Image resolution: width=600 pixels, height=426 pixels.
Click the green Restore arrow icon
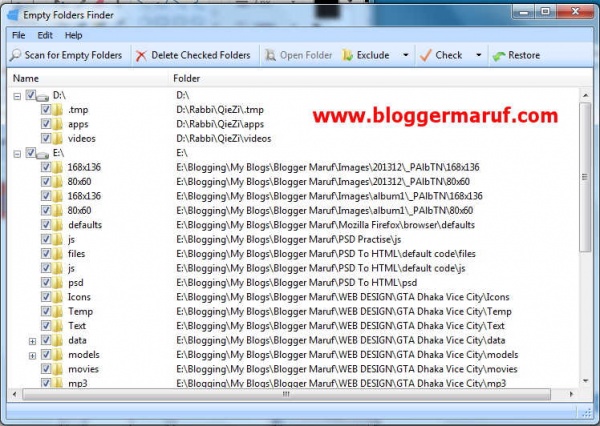pos(499,56)
